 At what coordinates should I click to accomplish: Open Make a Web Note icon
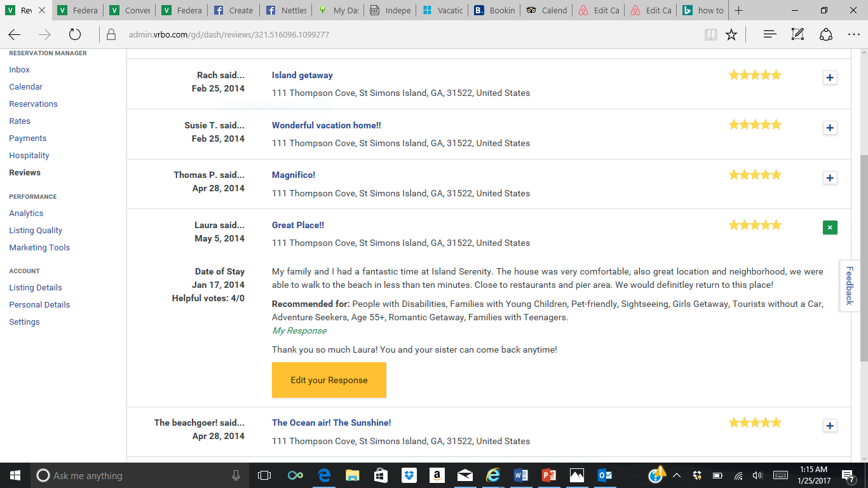797,35
